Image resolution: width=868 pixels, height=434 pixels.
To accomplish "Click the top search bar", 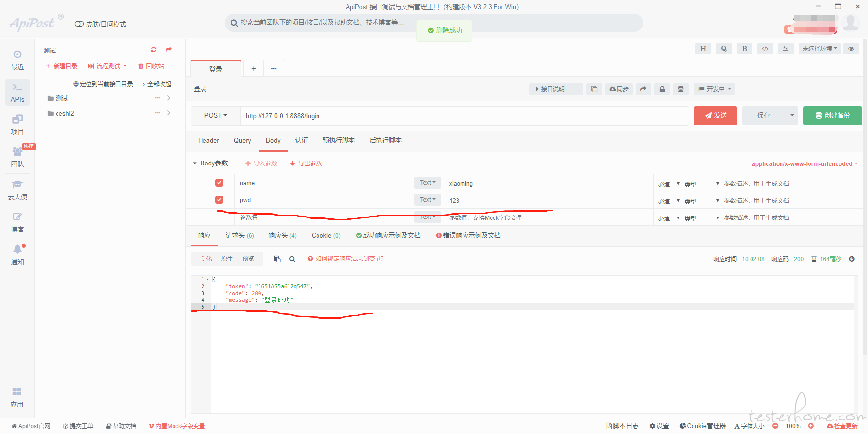I will [x=434, y=23].
